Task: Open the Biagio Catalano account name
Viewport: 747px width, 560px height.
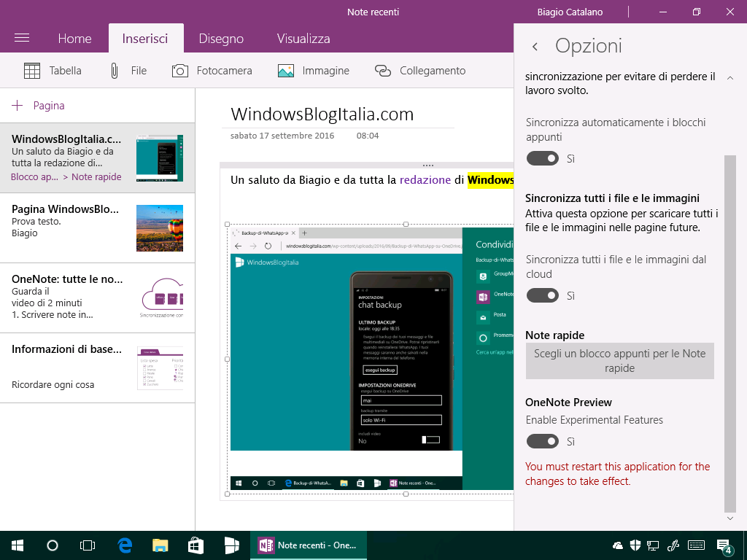Action: point(570,12)
